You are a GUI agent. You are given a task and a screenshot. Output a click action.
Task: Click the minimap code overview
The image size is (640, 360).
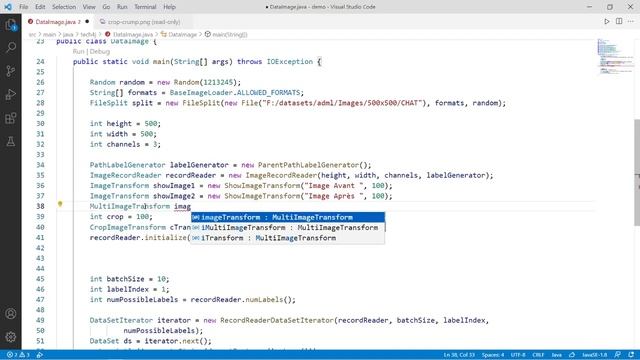616,55
